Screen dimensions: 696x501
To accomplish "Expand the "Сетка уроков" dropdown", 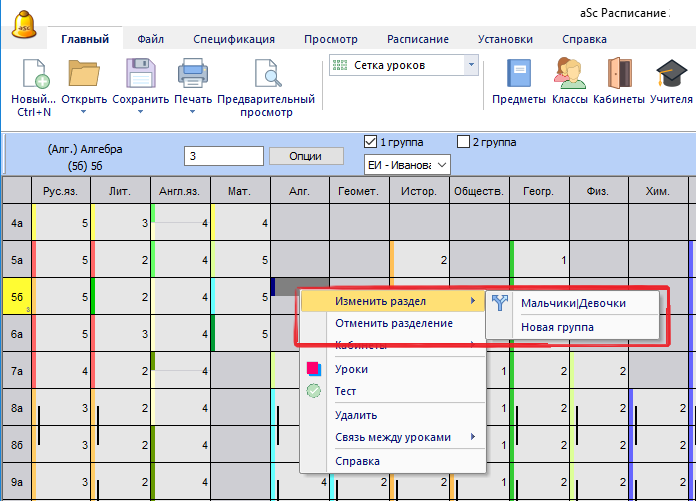I will coord(470,65).
